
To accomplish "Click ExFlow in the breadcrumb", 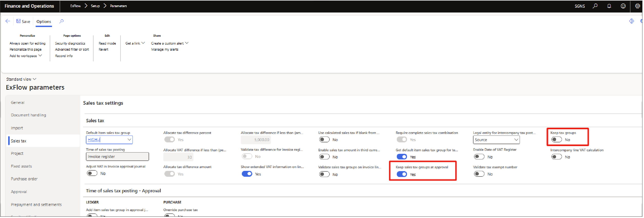I will pos(76,6).
